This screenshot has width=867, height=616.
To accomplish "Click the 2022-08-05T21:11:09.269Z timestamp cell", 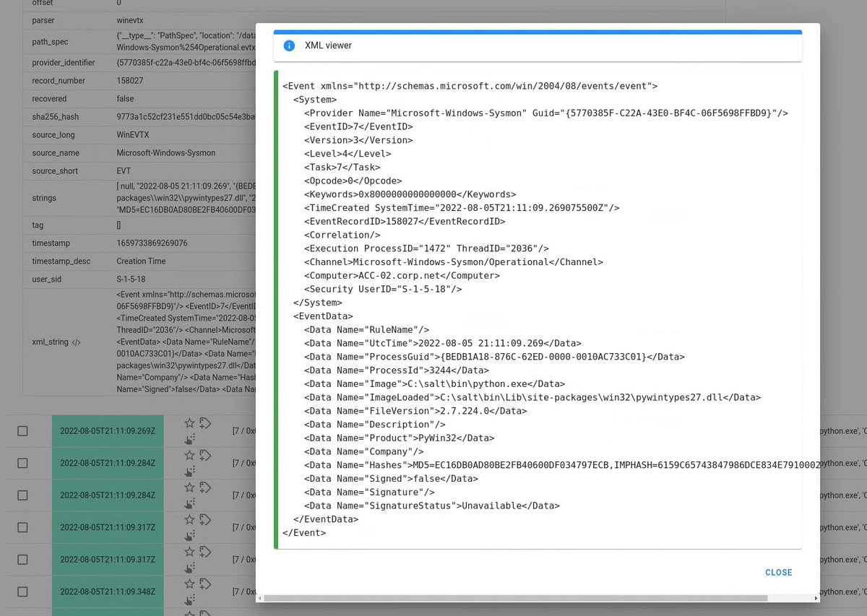I will [108, 431].
